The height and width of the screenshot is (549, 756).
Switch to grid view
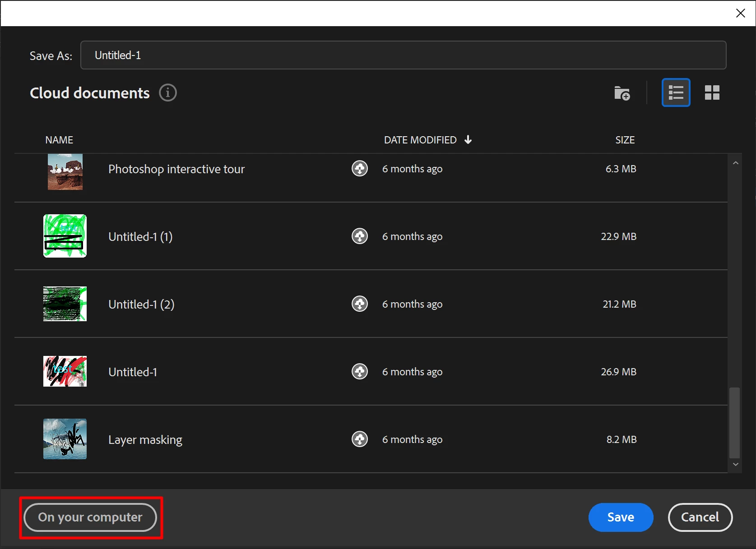point(712,93)
